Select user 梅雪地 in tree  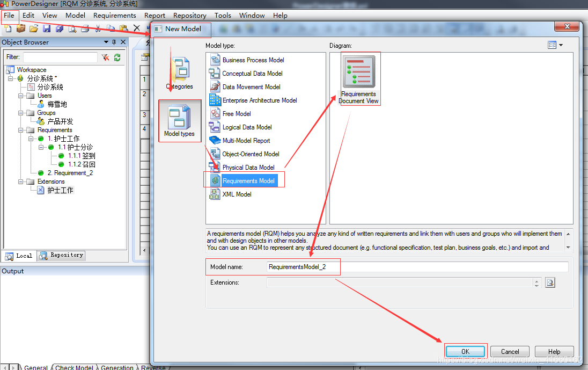(x=57, y=104)
